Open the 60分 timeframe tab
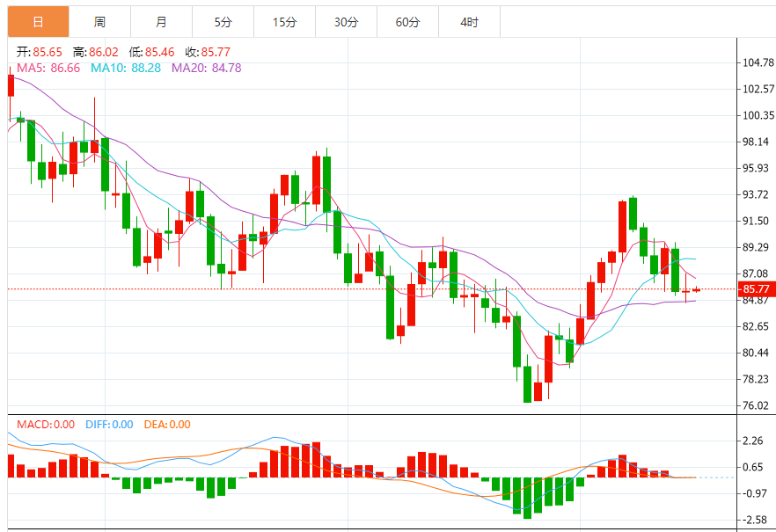The height and width of the screenshot is (532, 776). [x=408, y=22]
